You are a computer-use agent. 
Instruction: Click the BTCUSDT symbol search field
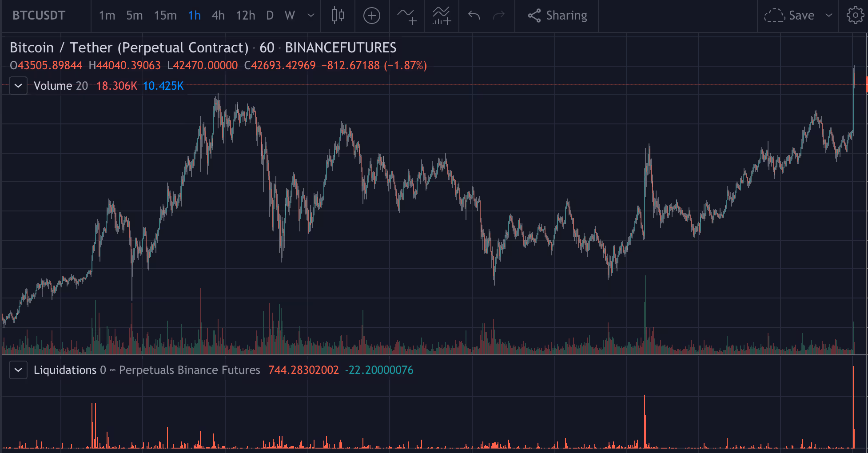point(39,16)
